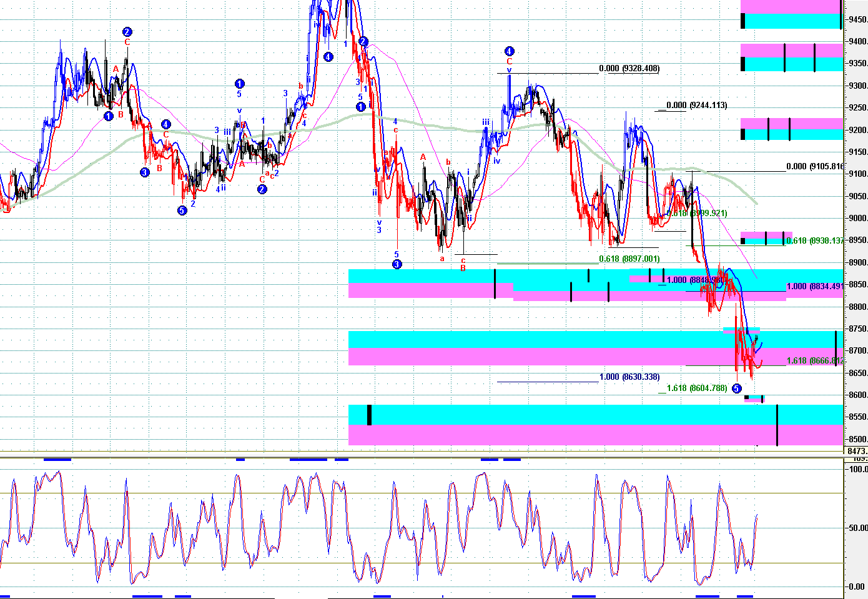This screenshot has height=599, width=868.
Task: Click the 1.618 (8666.812) projection label
Action: coord(814,361)
